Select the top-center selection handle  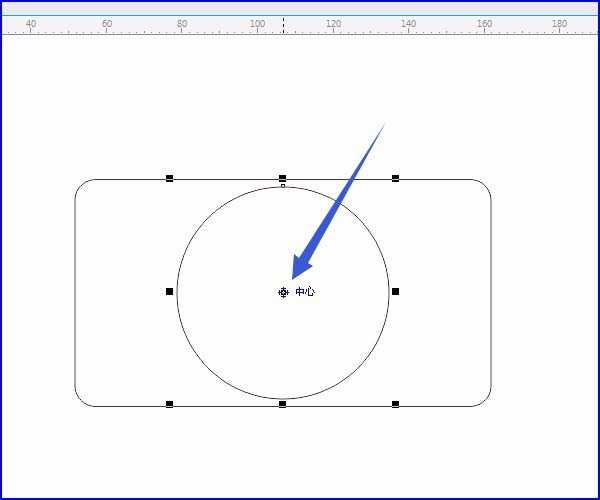(282, 178)
